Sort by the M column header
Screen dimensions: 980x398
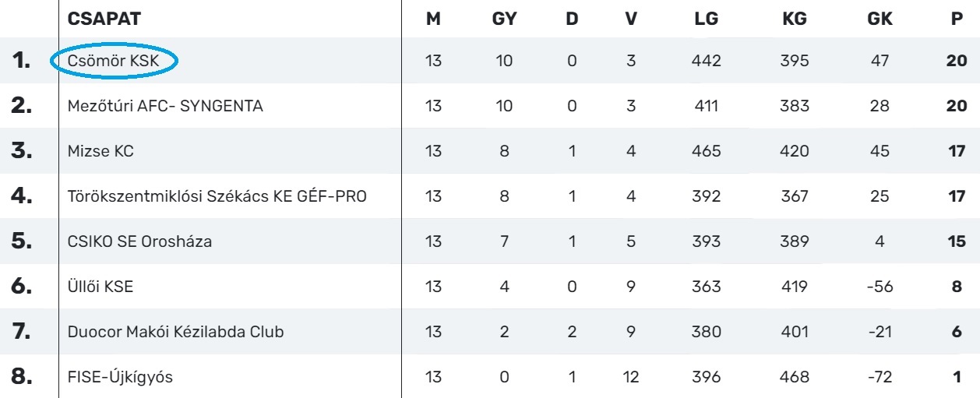click(x=434, y=19)
